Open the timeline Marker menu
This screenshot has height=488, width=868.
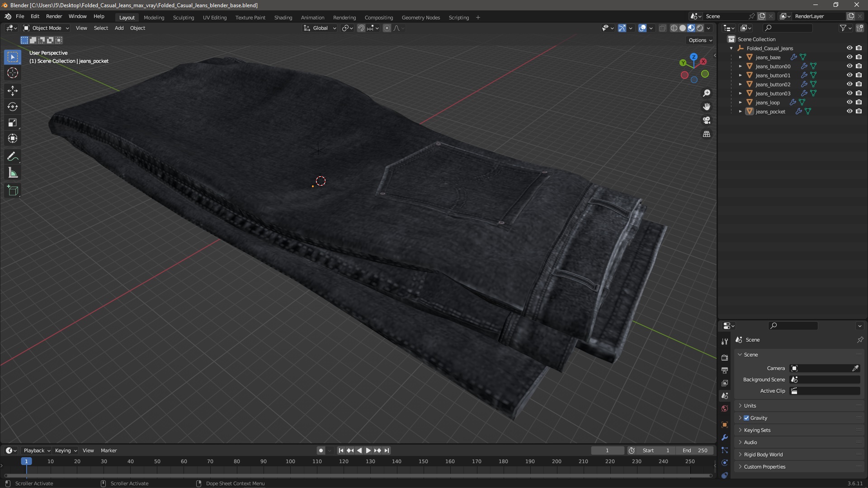pyautogui.click(x=108, y=450)
